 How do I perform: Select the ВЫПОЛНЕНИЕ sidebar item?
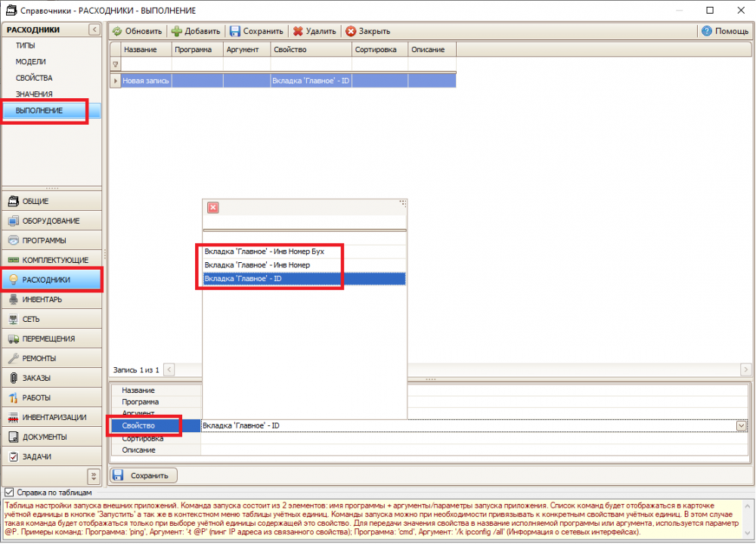click(51, 111)
